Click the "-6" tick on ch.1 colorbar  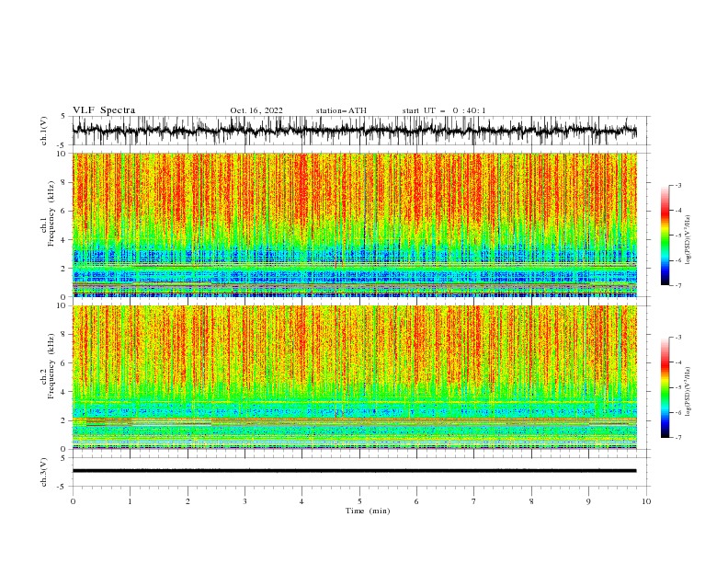(x=677, y=260)
